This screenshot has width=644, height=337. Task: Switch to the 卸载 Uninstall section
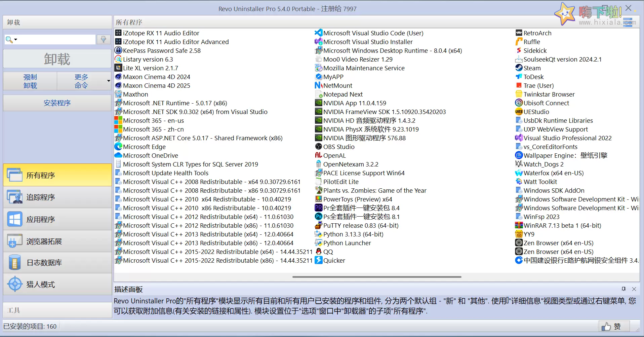[x=13, y=22]
